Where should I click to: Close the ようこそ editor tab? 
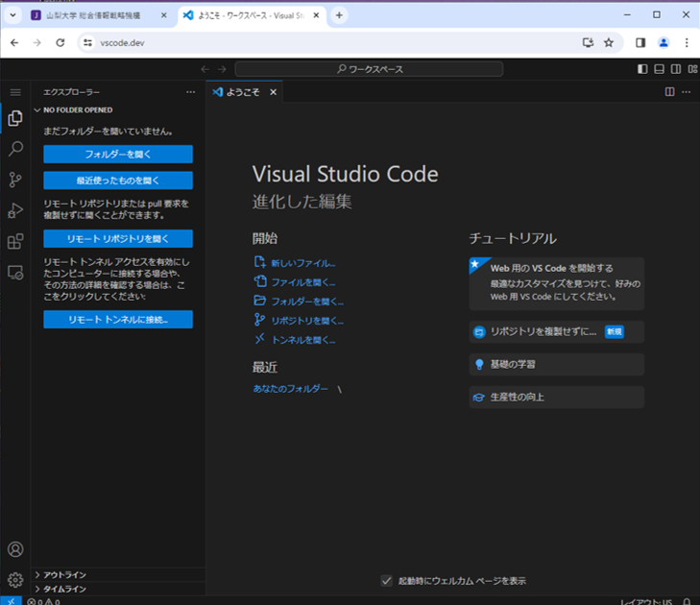(274, 92)
